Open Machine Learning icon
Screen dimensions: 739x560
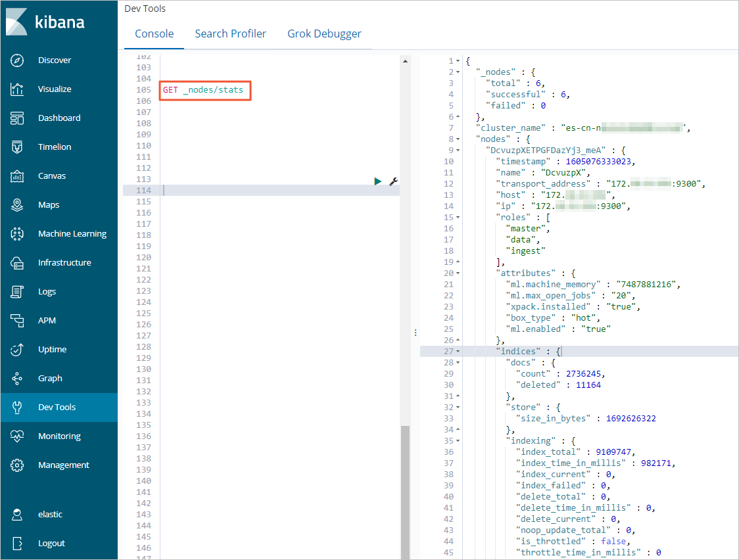point(17,233)
